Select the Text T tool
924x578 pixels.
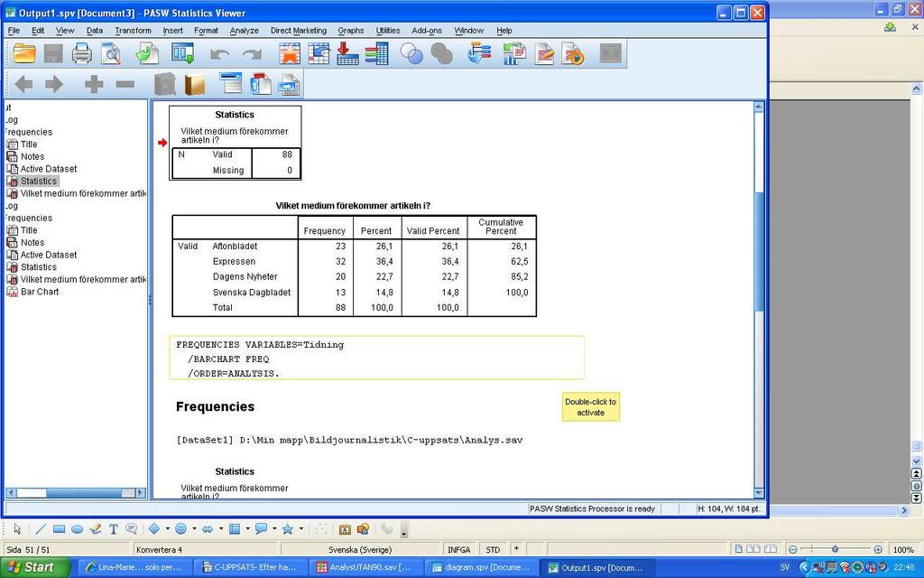click(x=113, y=529)
